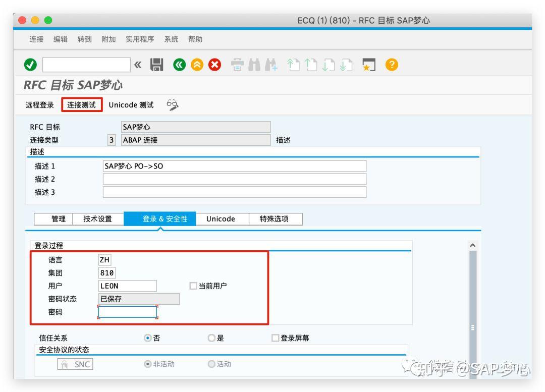Click the 远程登录 button
The width and height of the screenshot is (545, 392).
pyautogui.click(x=40, y=105)
